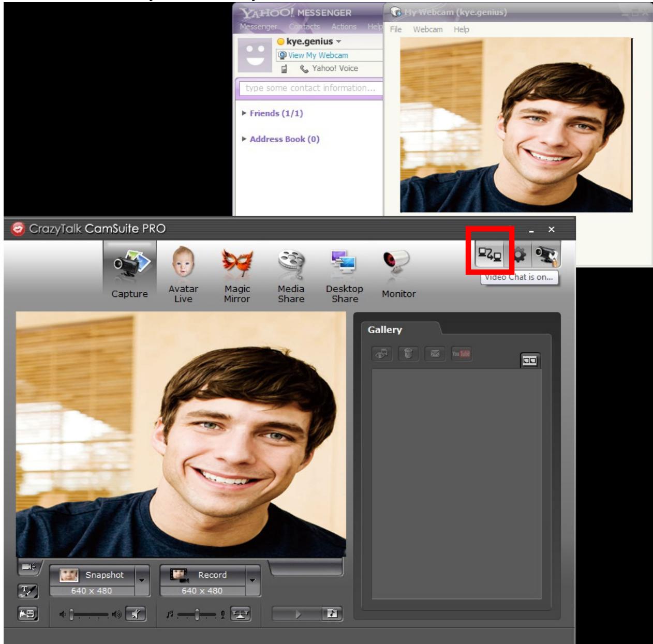Click the music note file icon
The image size is (653, 644).
coord(332,614)
